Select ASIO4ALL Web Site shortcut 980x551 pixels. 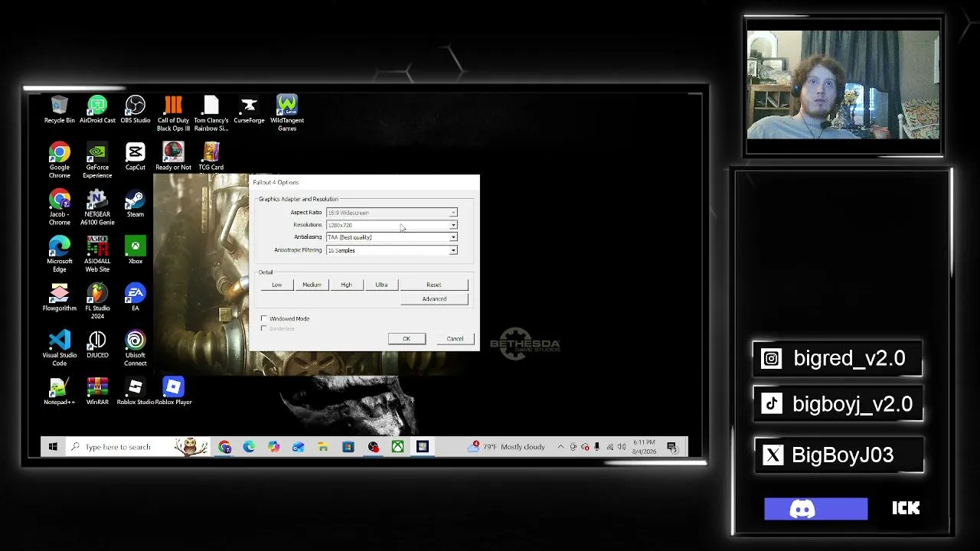pyautogui.click(x=97, y=254)
